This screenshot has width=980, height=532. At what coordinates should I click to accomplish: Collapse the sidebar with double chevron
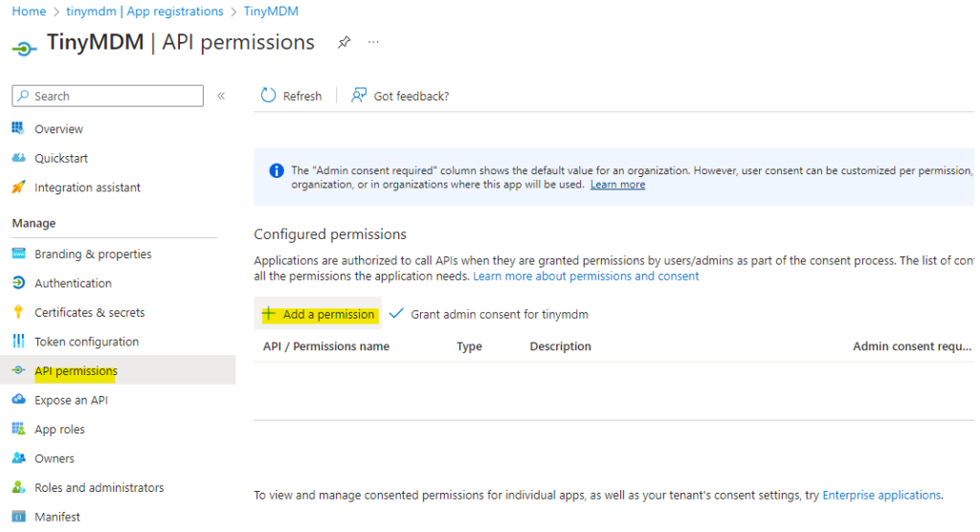[221, 96]
